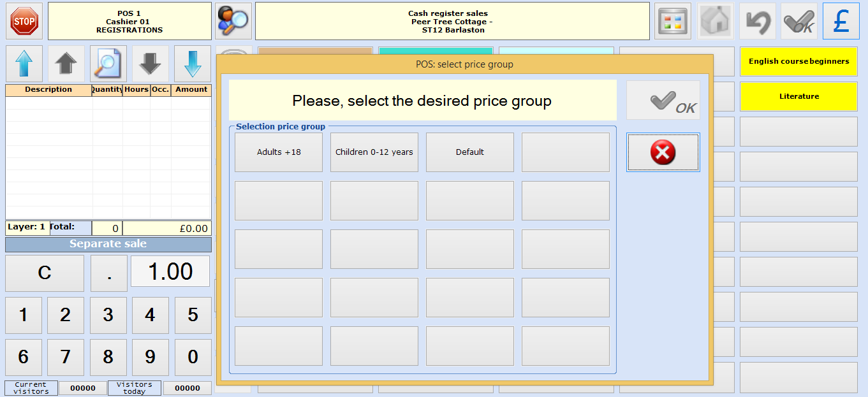This screenshot has width=868, height=397.
Task: Click the blue up arrow icon
Action: [x=24, y=64]
